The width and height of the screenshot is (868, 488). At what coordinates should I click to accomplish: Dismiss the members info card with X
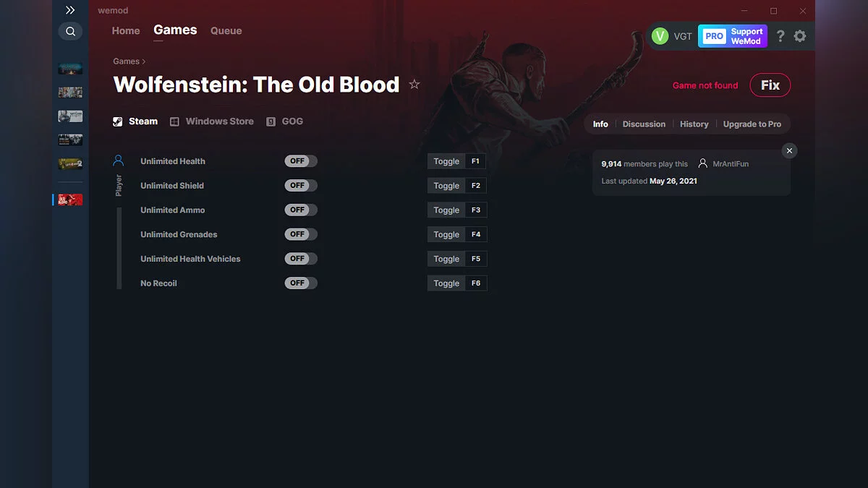[789, 150]
